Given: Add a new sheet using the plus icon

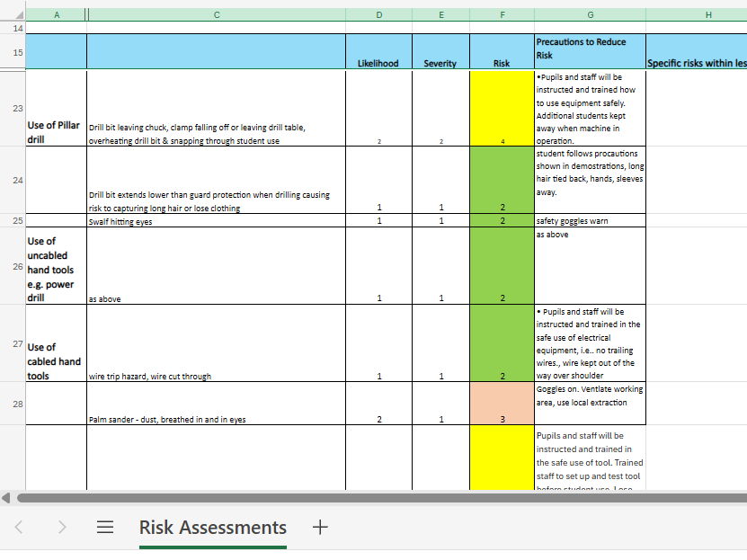Looking at the screenshot, I should pos(320,528).
